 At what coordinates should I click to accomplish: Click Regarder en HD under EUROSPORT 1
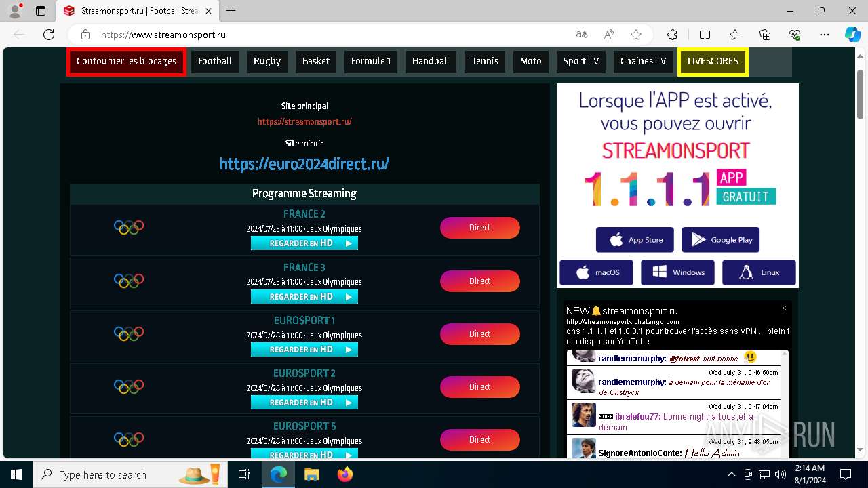(x=304, y=350)
